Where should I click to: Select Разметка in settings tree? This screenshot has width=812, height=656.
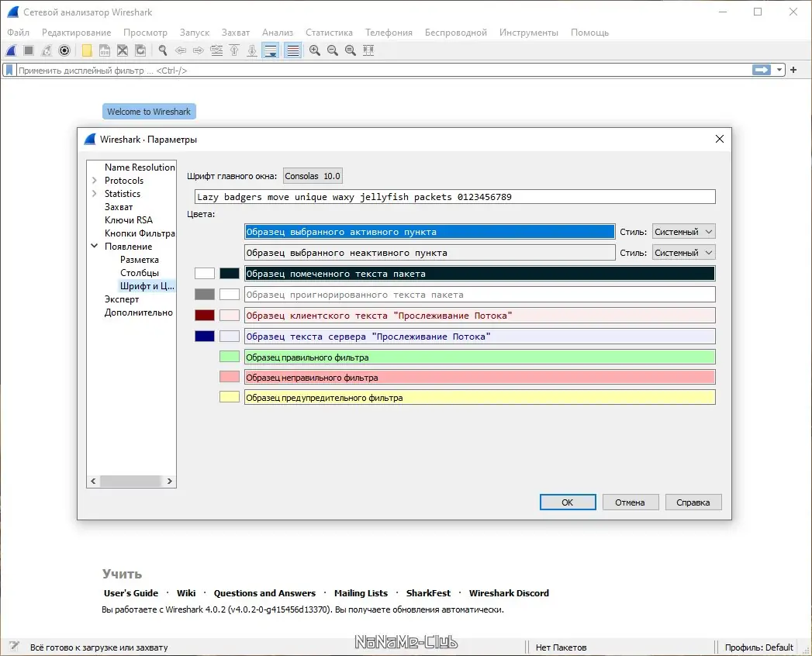(140, 260)
